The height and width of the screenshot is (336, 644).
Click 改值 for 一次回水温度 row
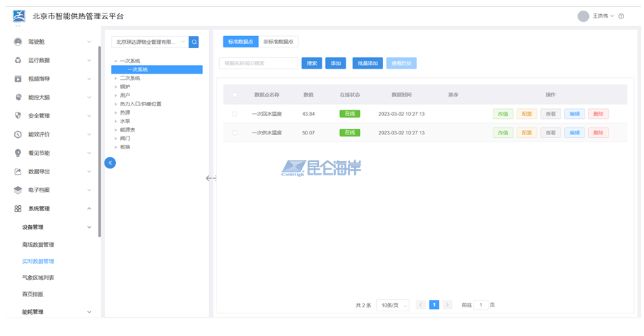(x=503, y=114)
